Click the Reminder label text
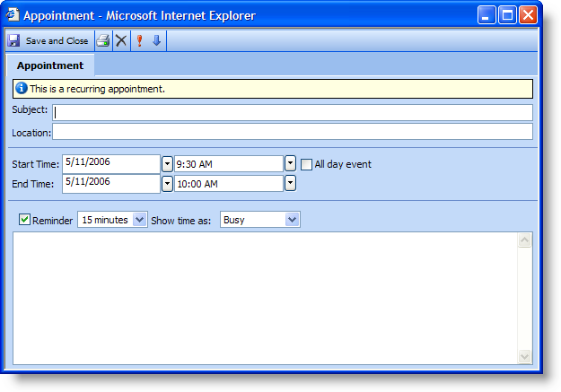This screenshot has height=392, width=561. [52, 221]
